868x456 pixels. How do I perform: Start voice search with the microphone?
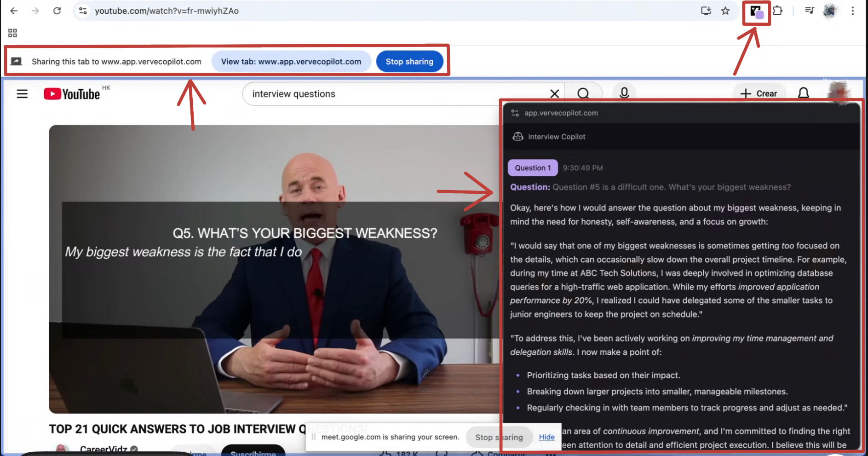[624, 93]
